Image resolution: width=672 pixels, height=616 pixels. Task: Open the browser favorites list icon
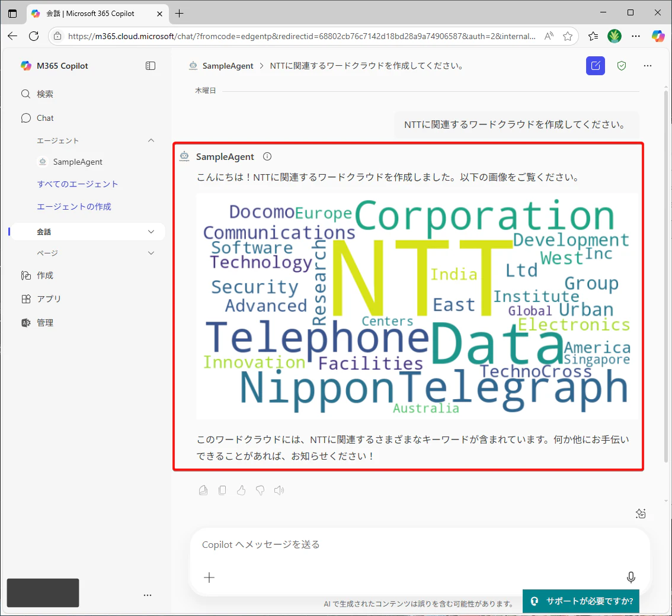coord(593,36)
